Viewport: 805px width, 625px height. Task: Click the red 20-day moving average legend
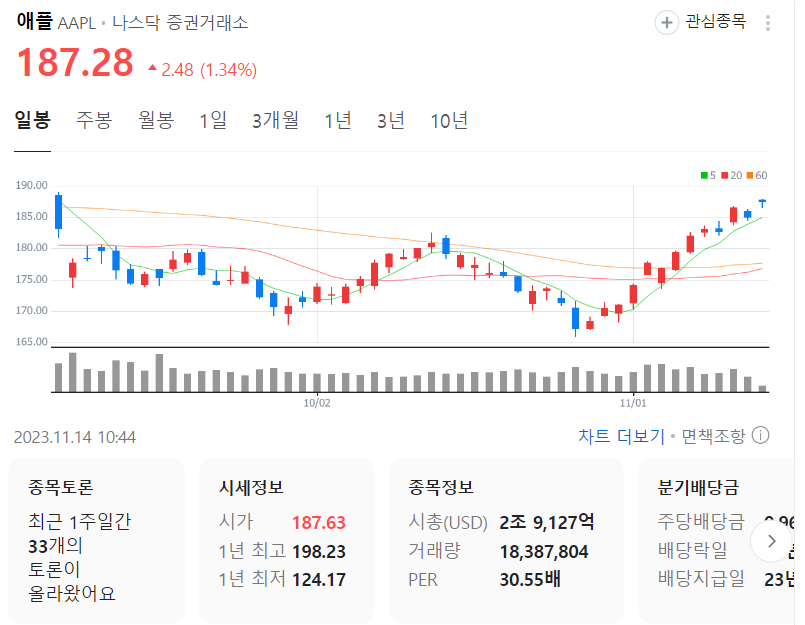point(732,176)
